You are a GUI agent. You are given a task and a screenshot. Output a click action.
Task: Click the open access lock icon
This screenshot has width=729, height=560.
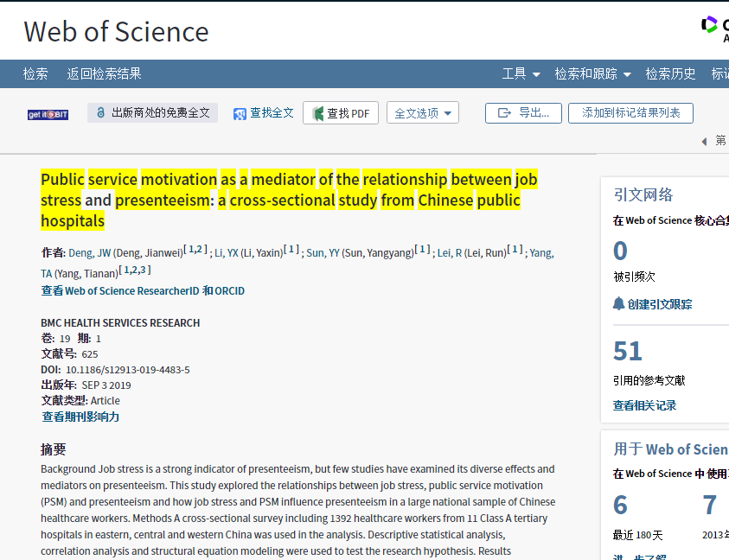tap(100, 112)
